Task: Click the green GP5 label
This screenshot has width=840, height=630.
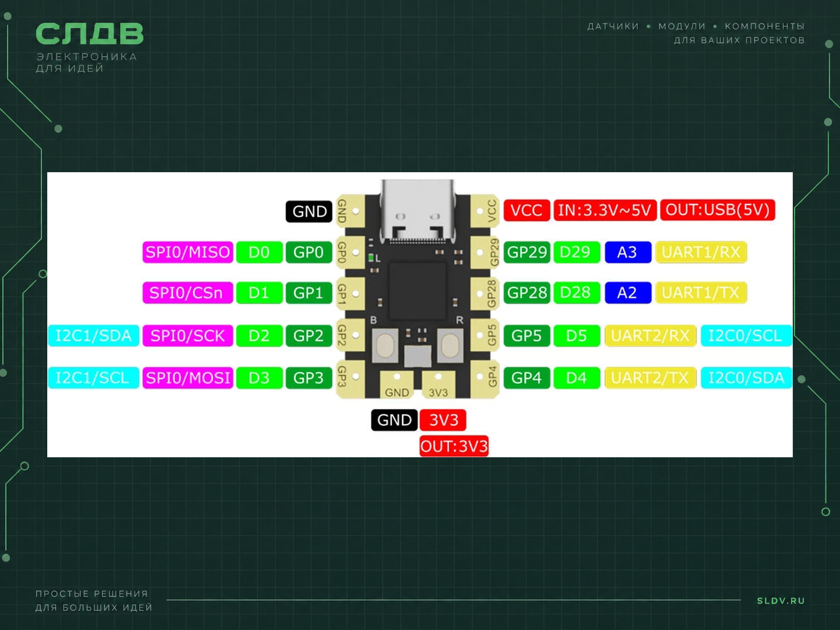Action: (x=527, y=335)
